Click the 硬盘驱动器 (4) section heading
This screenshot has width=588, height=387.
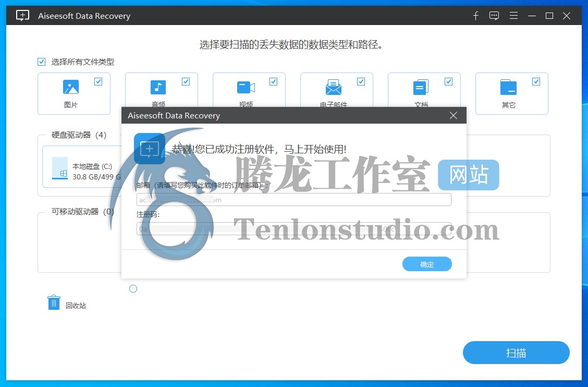pyautogui.click(x=79, y=135)
